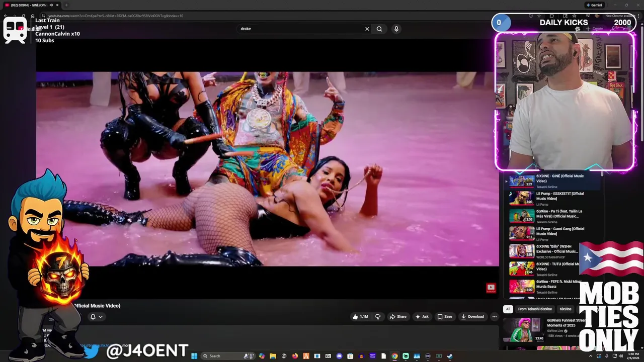Viewport: 644px width, 362px height.
Task: Like the video (1.1M)
Action: 360,317
